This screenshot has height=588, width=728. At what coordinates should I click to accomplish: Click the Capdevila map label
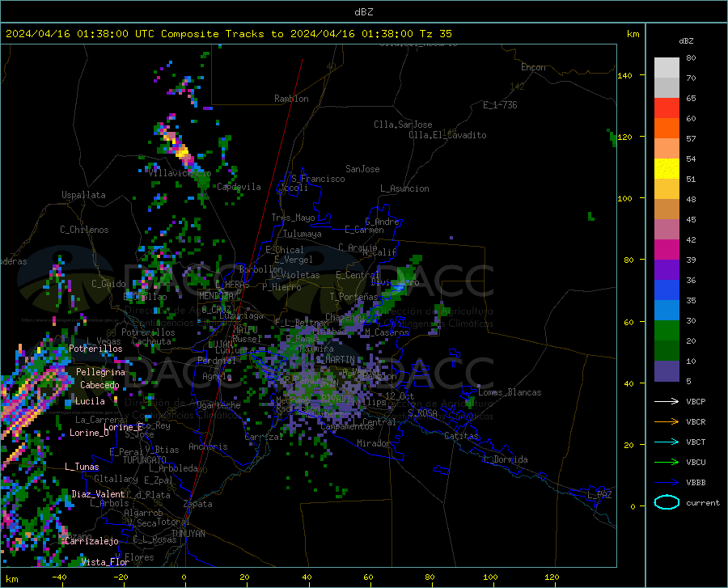click(x=239, y=187)
